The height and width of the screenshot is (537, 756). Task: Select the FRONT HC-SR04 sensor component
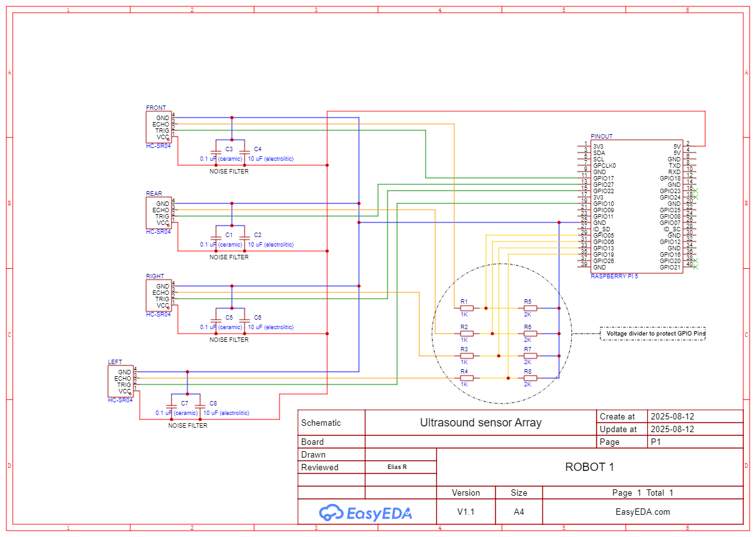pos(158,128)
